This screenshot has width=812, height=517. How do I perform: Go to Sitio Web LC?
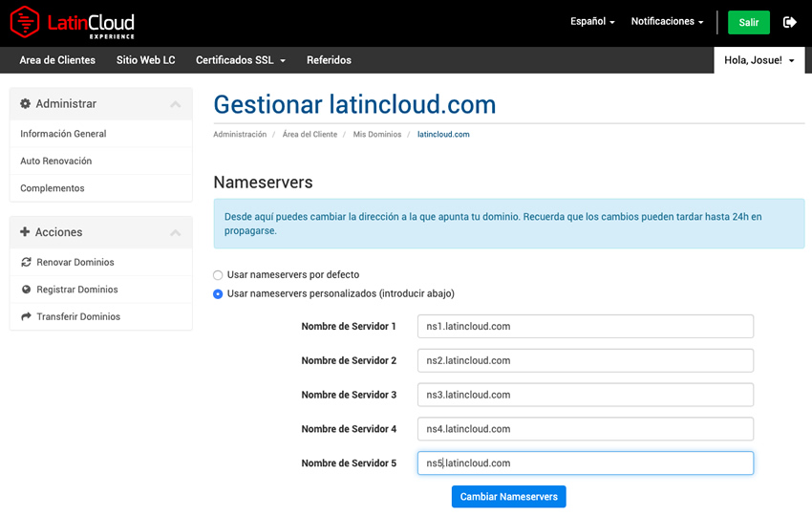145,60
